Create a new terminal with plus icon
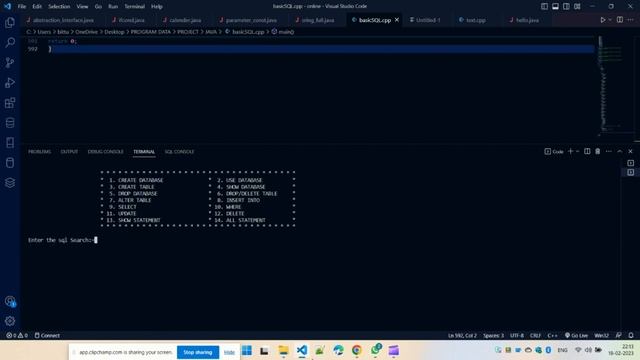The image size is (640, 360). pos(571,151)
